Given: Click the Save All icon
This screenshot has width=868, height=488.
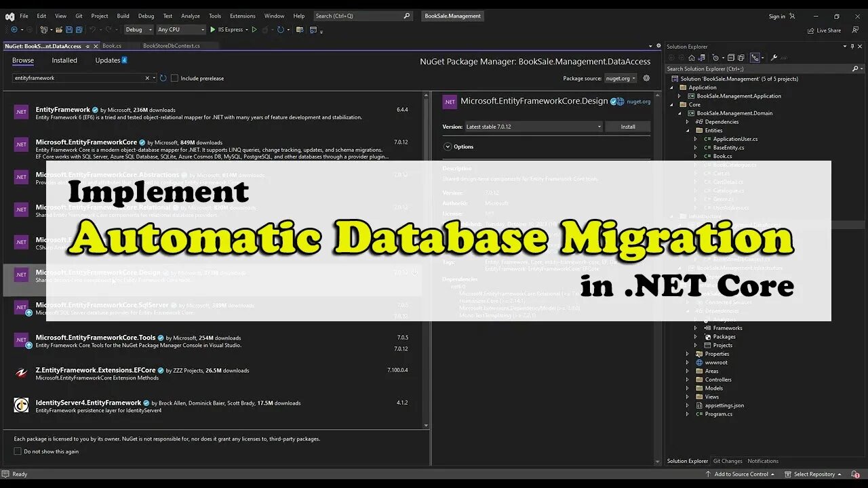Looking at the screenshot, I should (x=79, y=30).
